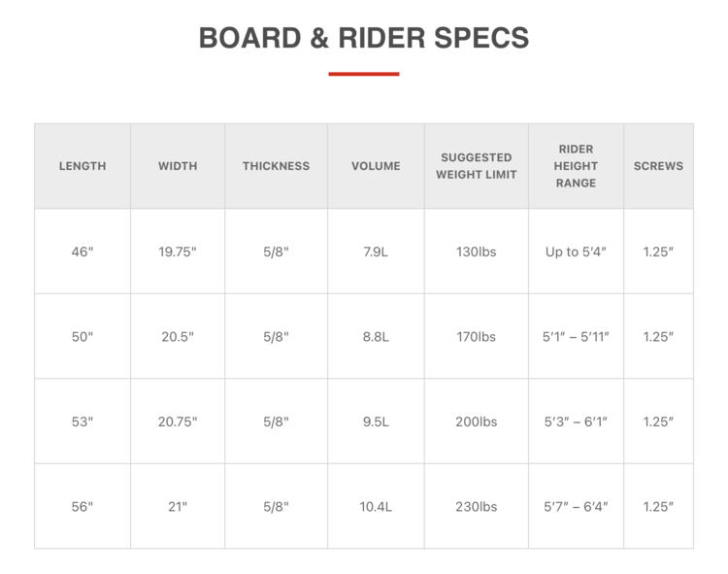Click the SUGGESTED WEIGHT LIMIT header
Screen dimensions: 728x574
pos(476,166)
